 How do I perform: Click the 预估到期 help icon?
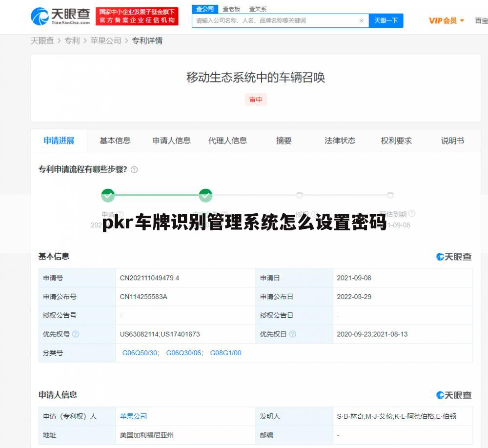point(412,213)
